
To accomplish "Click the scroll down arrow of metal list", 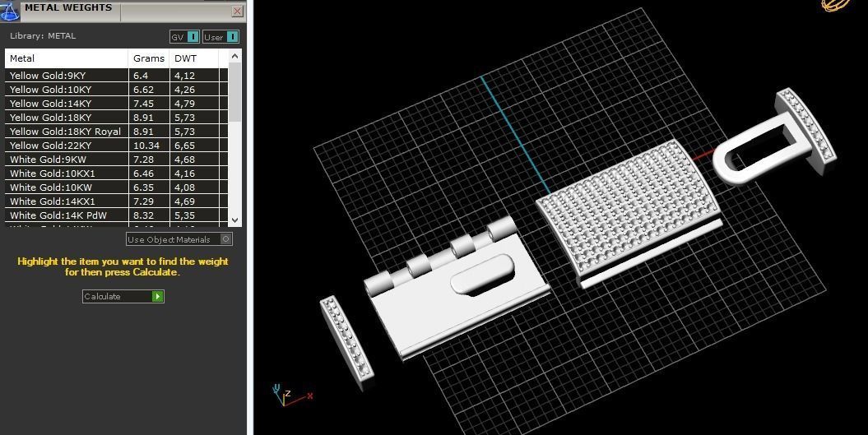I will 234,220.
